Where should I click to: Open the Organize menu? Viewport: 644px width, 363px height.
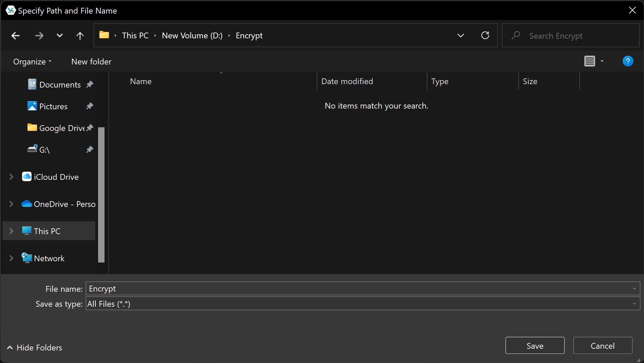click(32, 62)
